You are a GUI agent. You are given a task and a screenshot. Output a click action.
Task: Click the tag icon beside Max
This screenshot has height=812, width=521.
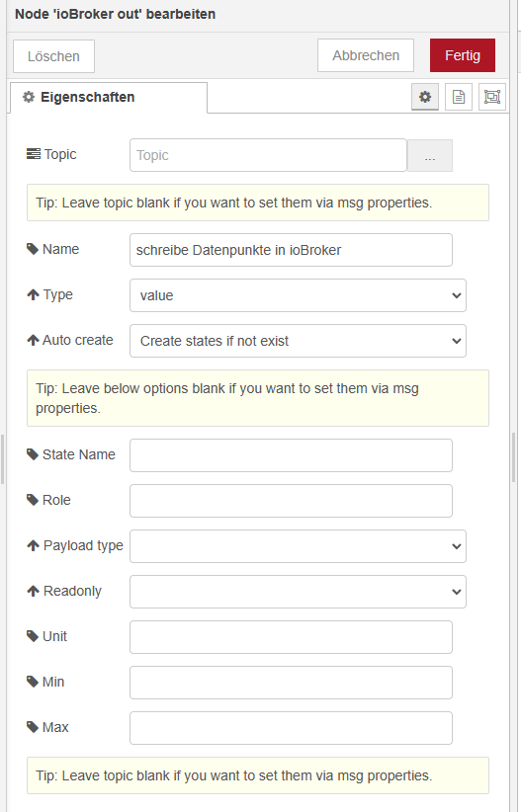pyautogui.click(x=33, y=728)
